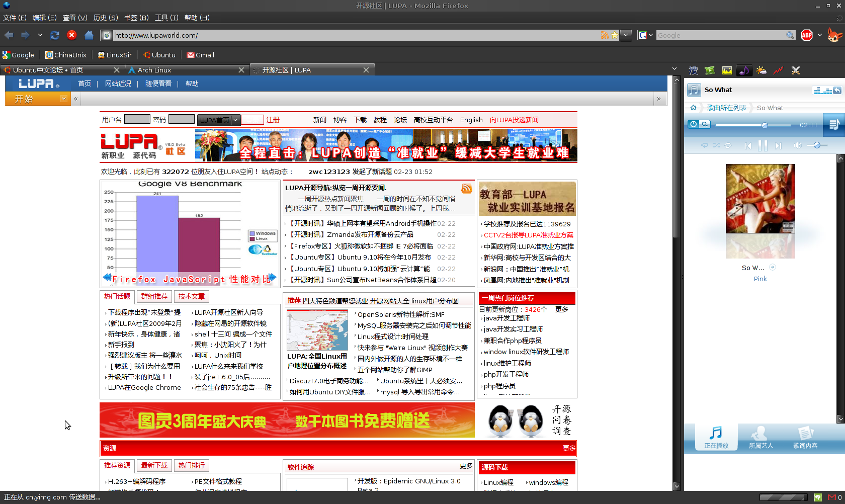Screen dimensions: 845x504
Task: Open the sidebar weather panel icon
Action: (x=761, y=70)
